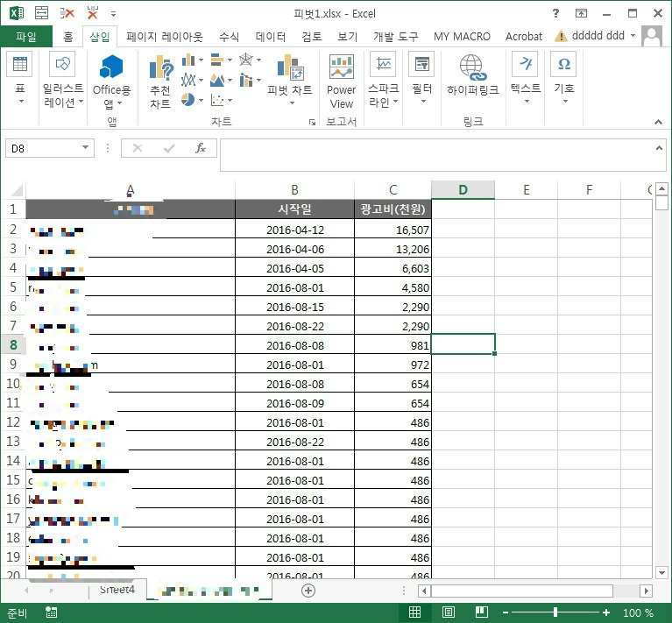672x623 pixels.
Task: Open the chart group dialog launcher
Action: (x=312, y=123)
